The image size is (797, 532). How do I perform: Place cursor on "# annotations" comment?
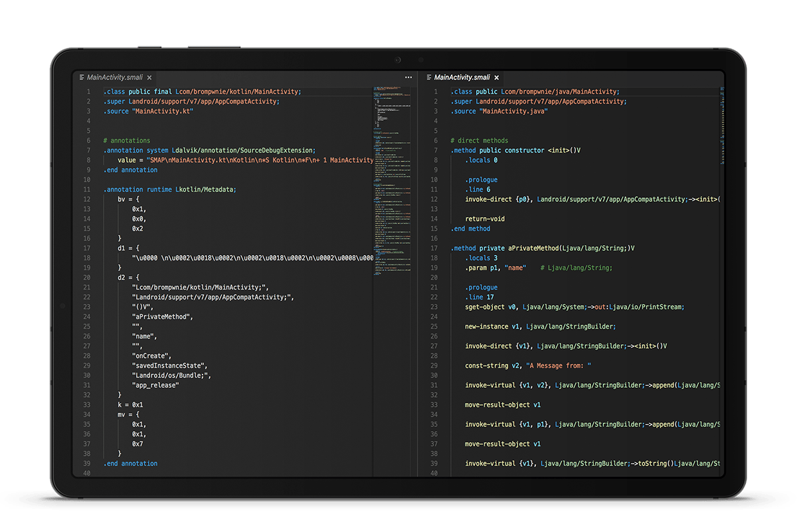pyautogui.click(x=127, y=141)
